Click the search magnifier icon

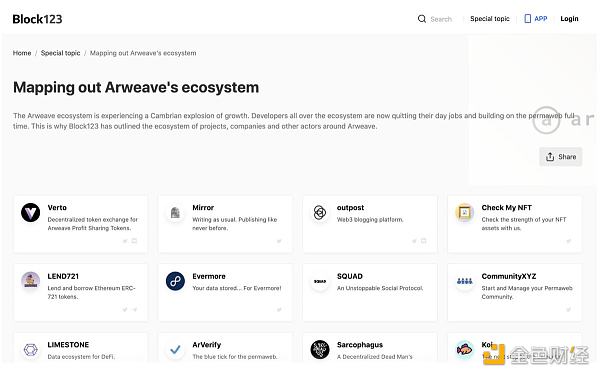(x=422, y=19)
